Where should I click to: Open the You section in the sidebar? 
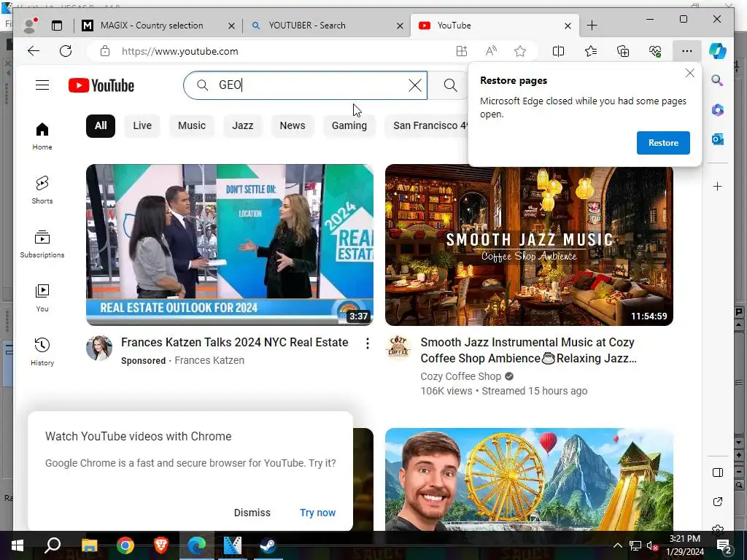[42, 298]
